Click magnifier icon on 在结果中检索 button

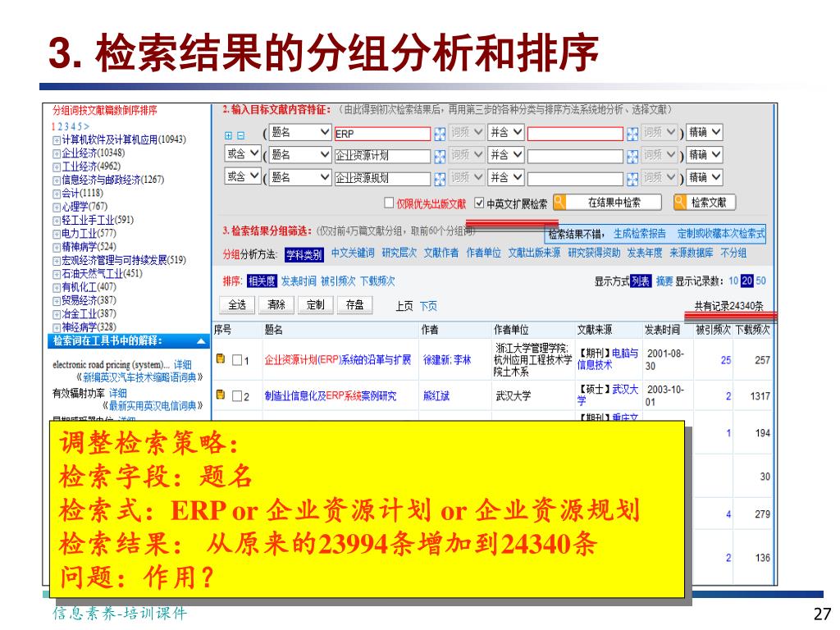coord(559,202)
